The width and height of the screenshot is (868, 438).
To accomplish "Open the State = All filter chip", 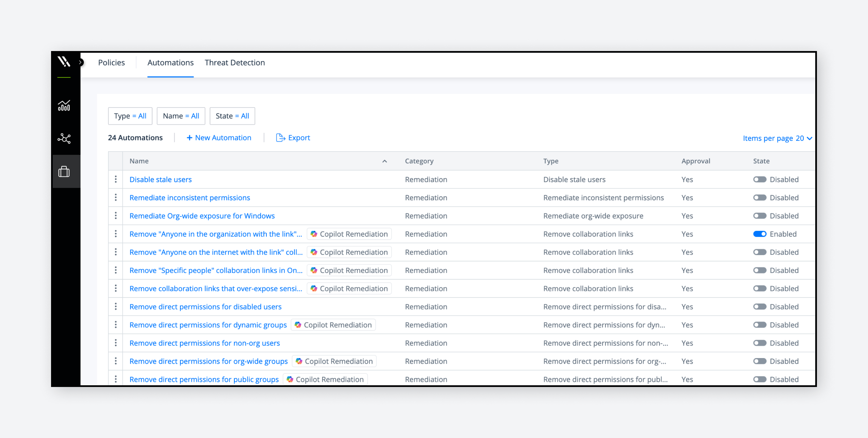I will [232, 116].
